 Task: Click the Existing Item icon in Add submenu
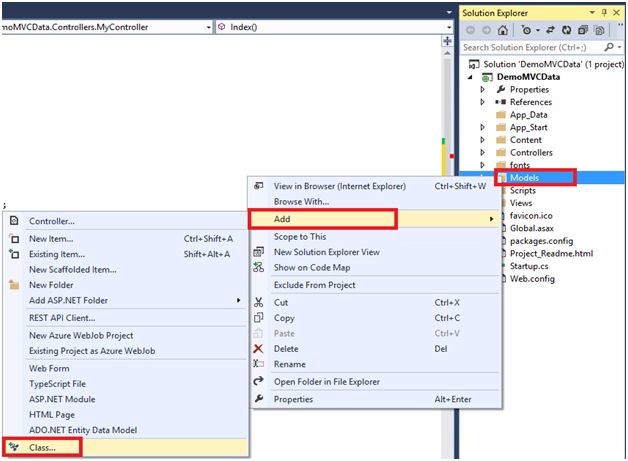(x=14, y=254)
